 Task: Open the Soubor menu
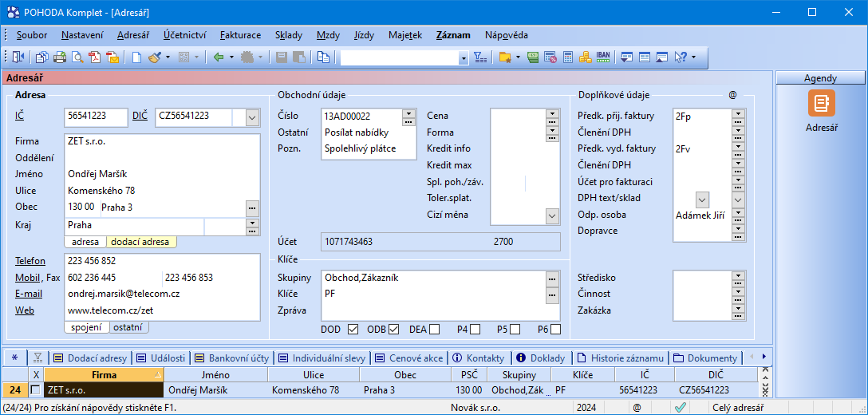pos(32,35)
